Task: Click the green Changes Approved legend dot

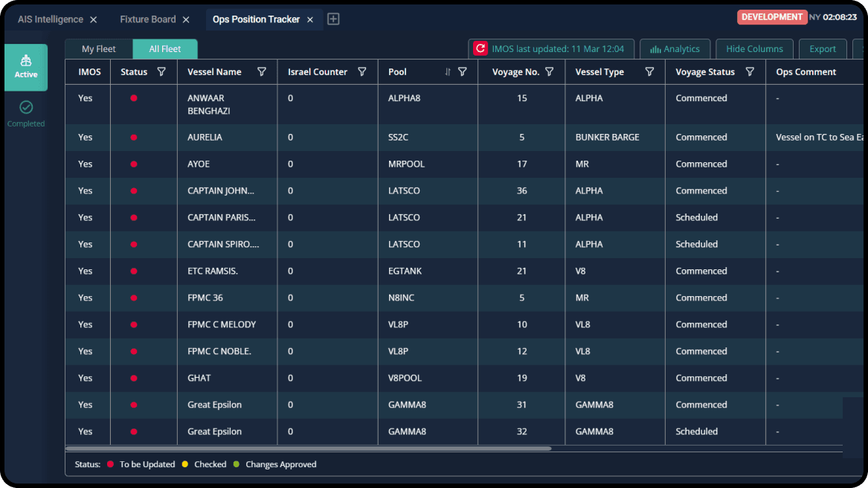Action: [x=237, y=464]
